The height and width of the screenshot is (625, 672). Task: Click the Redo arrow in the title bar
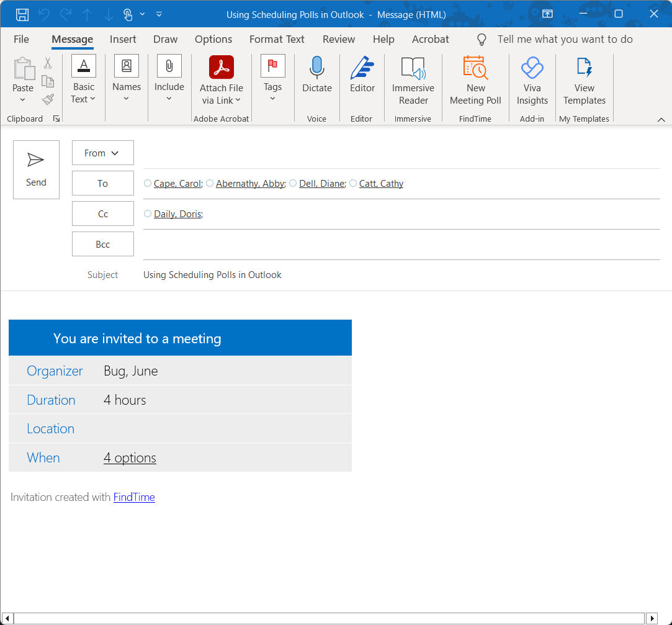click(x=66, y=14)
